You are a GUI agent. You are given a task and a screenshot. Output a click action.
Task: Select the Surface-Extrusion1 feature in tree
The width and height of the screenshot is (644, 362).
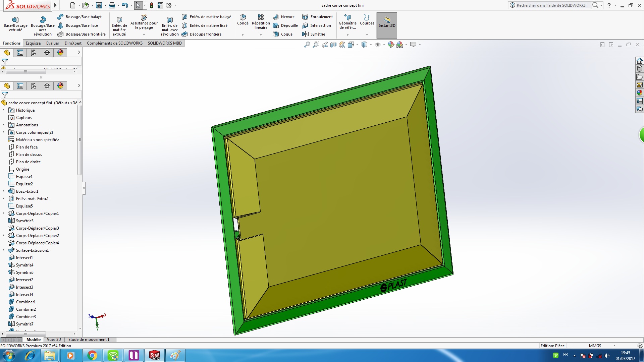tap(32, 250)
